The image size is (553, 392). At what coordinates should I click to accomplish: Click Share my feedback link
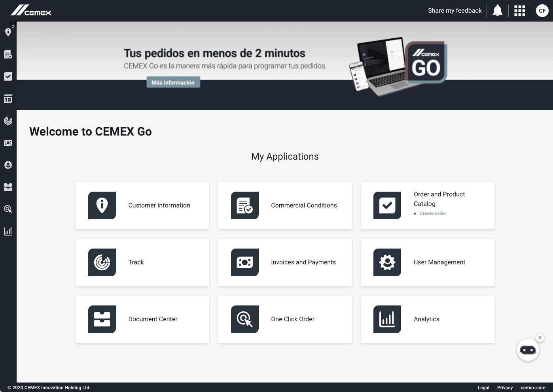pos(455,11)
